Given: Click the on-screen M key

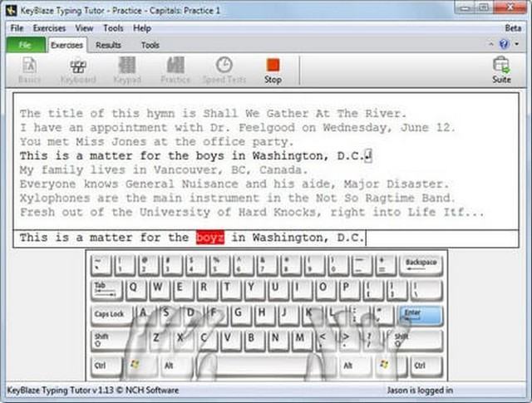Looking at the screenshot, I should 303,340.
